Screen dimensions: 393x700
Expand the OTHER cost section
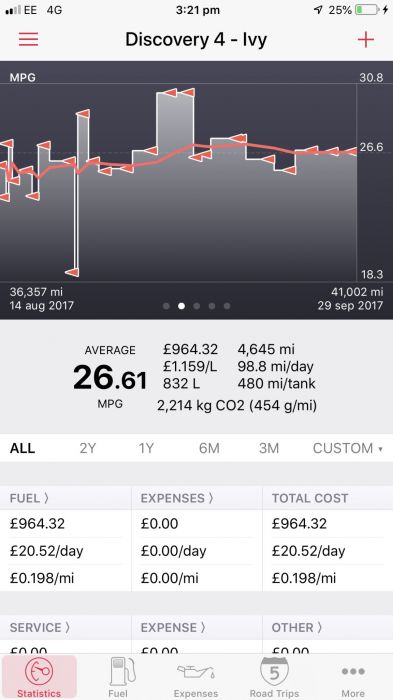[x=297, y=628]
